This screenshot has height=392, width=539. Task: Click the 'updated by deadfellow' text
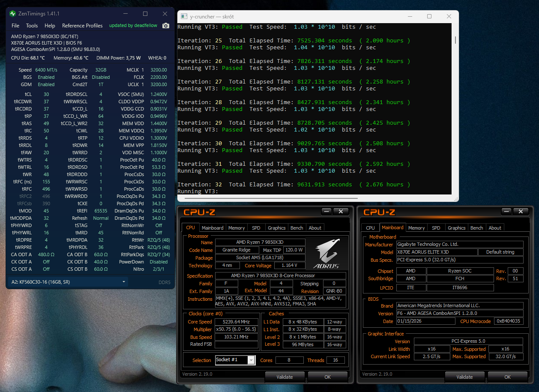pos(133,26)
